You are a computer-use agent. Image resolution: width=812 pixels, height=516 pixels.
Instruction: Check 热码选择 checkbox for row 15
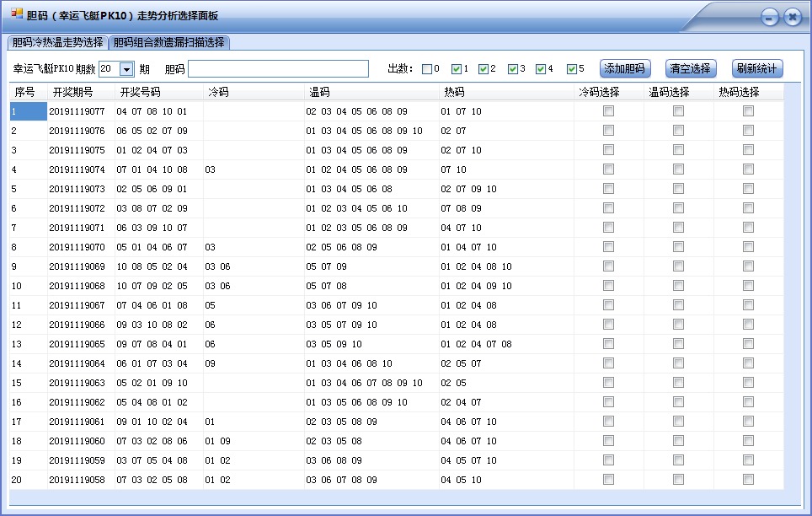(x=748, y=383)
